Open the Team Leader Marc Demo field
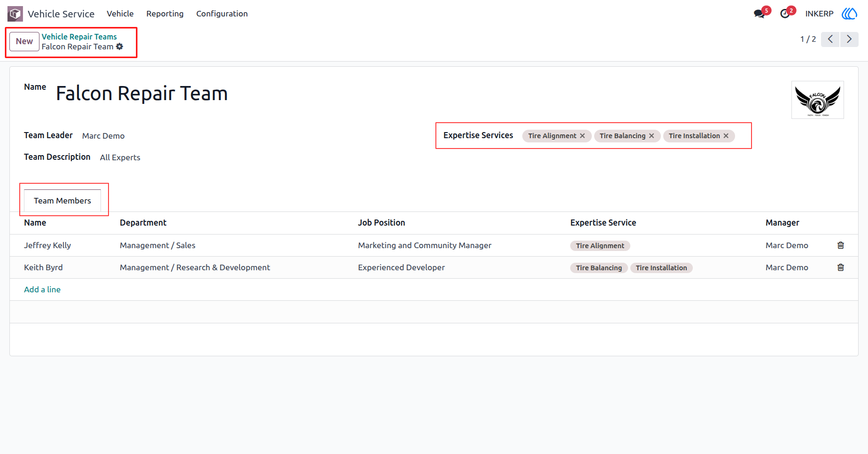This screenshot has height=454, width=868. (x=103, y=136)
